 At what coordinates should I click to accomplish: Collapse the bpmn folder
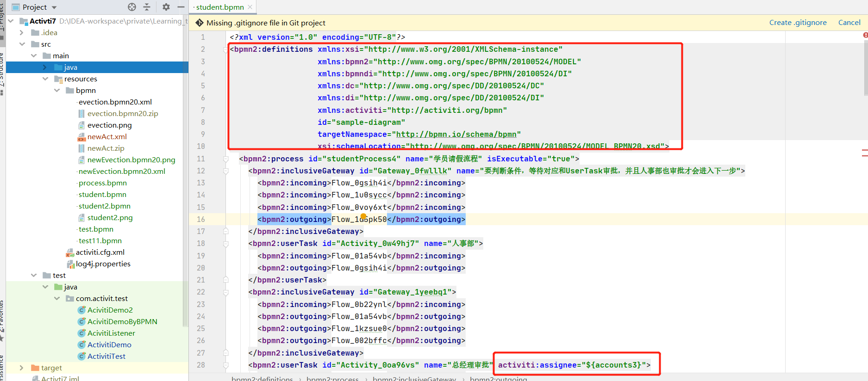tap(56, 90)
